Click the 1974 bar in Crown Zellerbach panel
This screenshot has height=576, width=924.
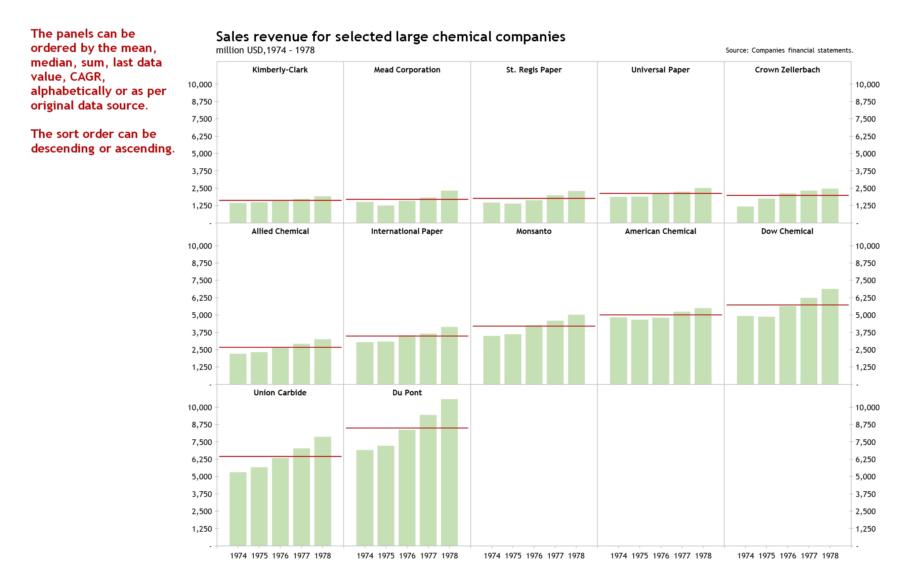click(745, 215)
